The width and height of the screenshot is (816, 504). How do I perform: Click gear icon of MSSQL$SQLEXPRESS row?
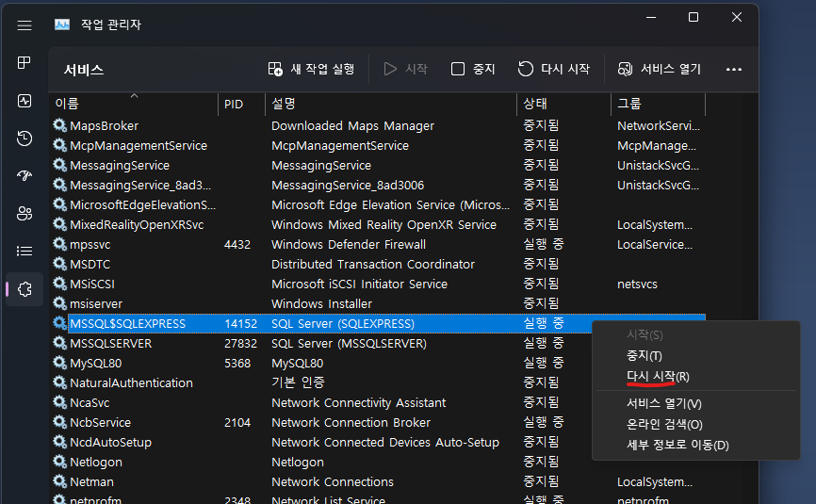(60, 323)
